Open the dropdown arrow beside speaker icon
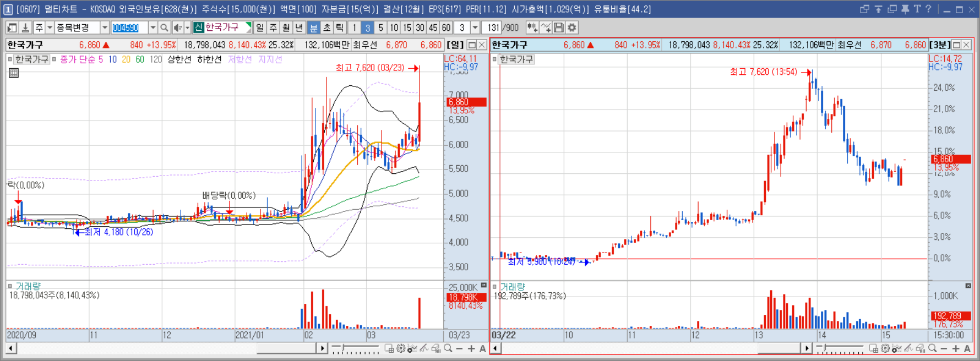Viewport: 980px width, 361px height. pos(187,28)
